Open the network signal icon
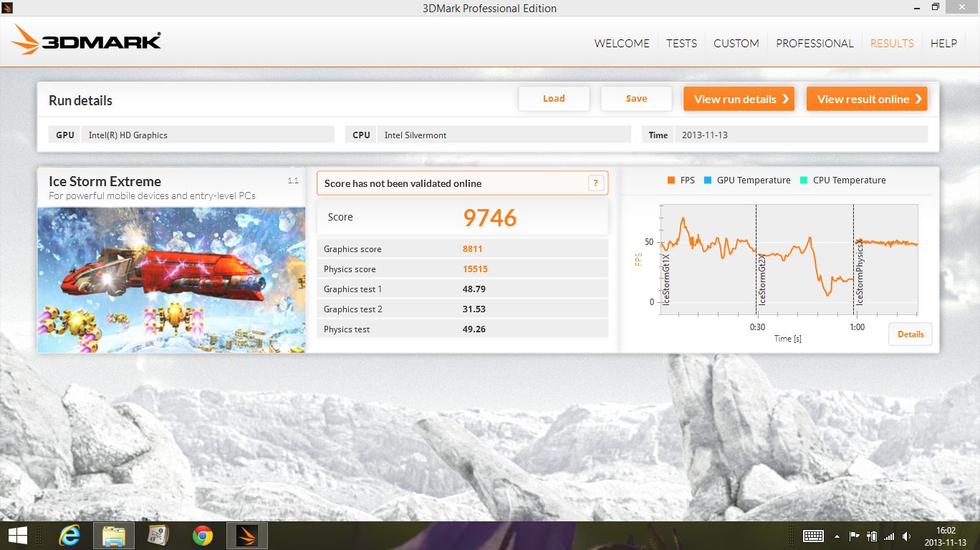This screenshot has width=980, height=550. coord(889,536)
